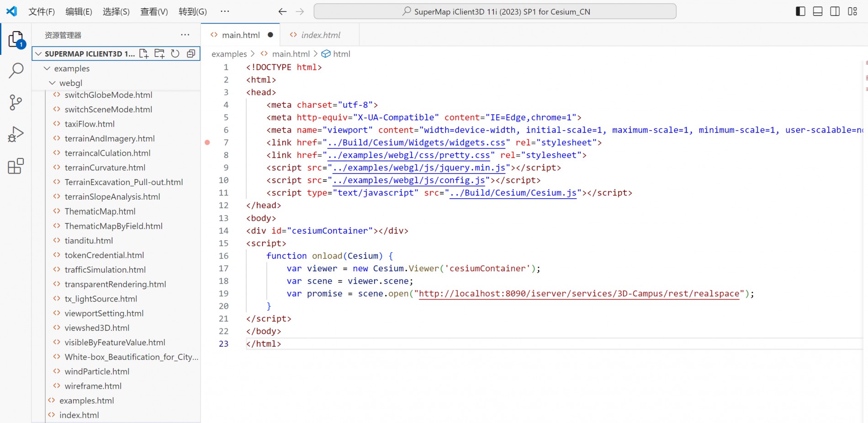Image resolution: width=868 pixels, height=423 pixels.
Task: Open the Search view icon
Action: coord(16,71)
